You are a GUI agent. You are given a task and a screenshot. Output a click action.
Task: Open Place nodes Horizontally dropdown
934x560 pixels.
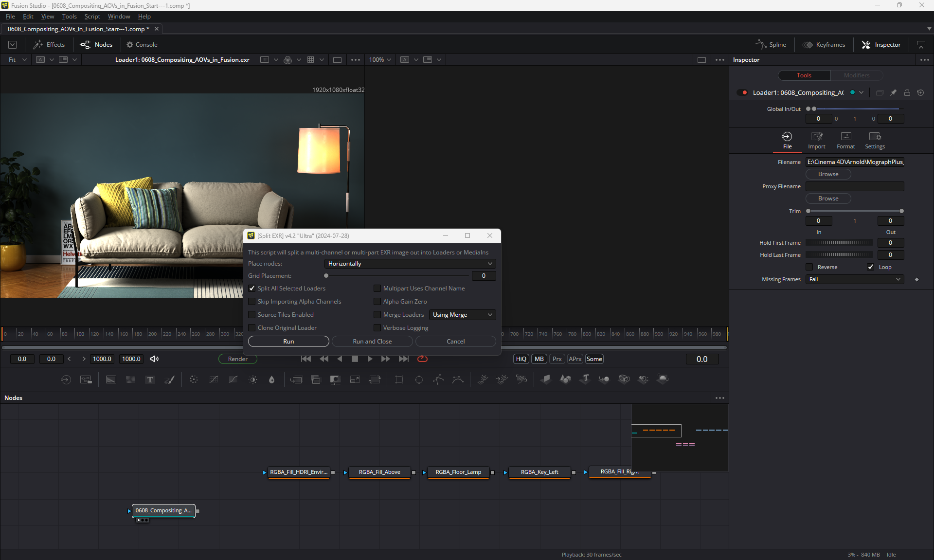pos(410,264)
